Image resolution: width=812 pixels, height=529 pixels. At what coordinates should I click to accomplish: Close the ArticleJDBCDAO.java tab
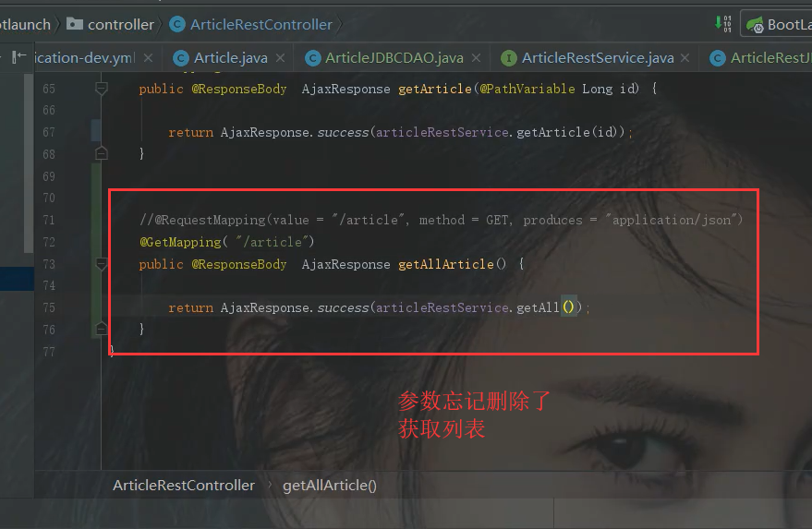pyautogui.click(x=476, y=58)
